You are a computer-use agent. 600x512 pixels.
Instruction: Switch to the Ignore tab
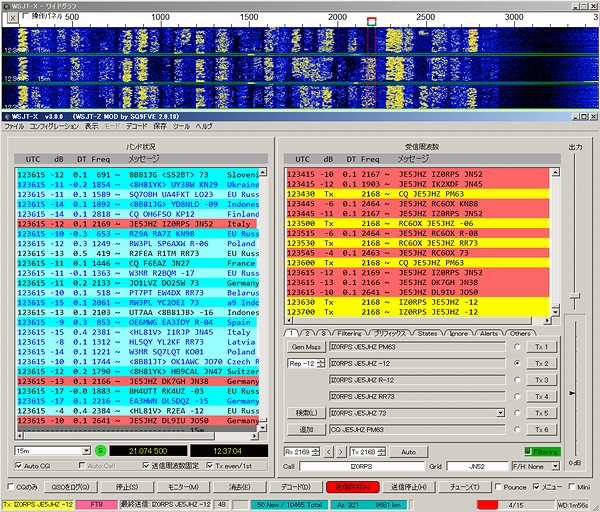pyautogui.click(x=458, y=333)
